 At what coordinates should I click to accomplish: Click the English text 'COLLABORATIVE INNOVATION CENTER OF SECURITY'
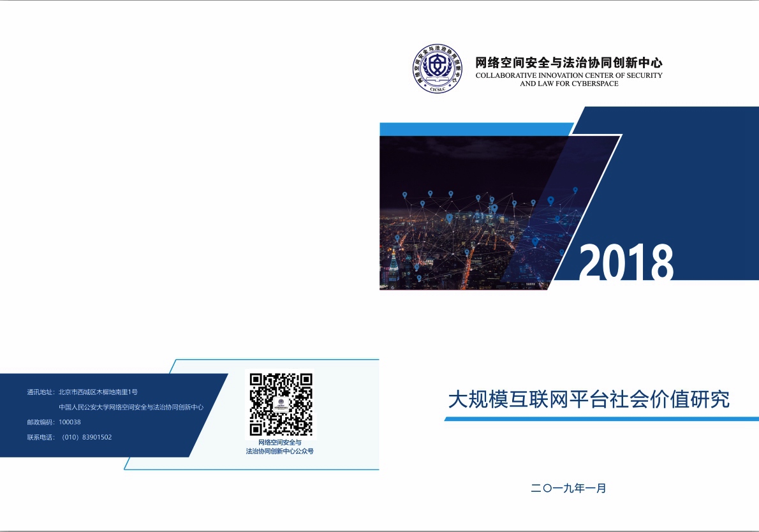click(569, 75)
